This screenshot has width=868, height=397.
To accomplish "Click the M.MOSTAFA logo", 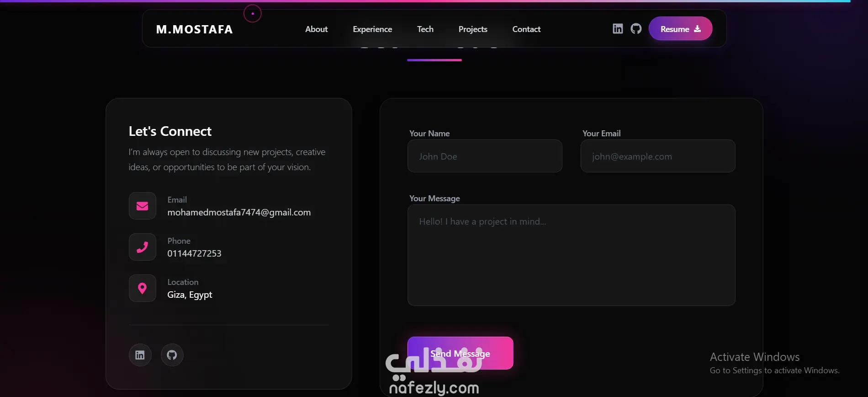I will [195, 29].
